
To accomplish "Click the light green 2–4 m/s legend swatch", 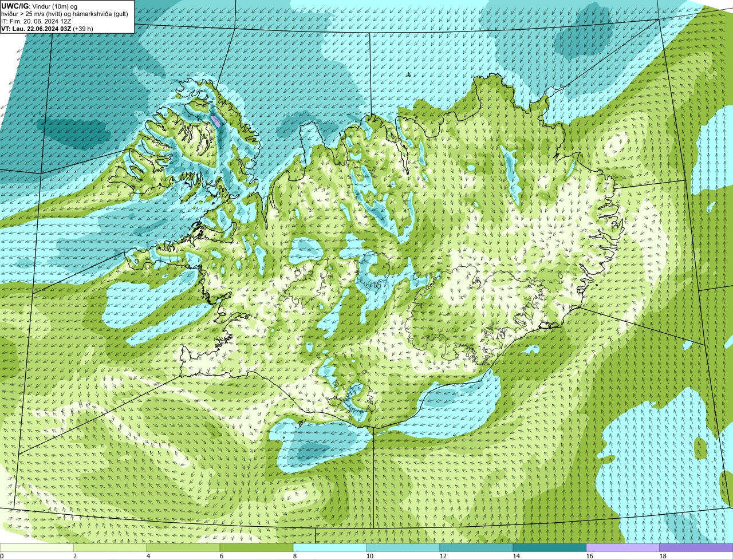I will pyautogui.click(x=110, y=548).
